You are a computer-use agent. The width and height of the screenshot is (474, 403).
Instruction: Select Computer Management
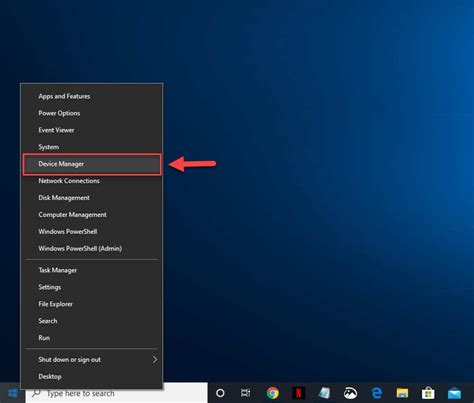coord(92,215)
